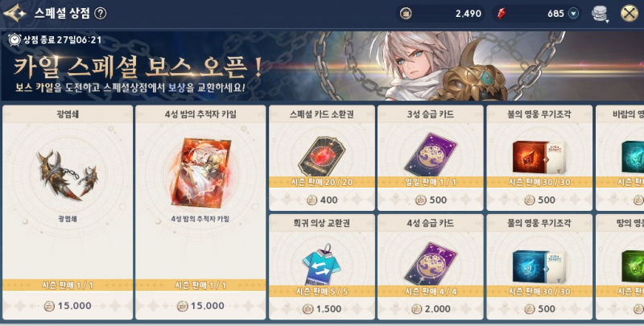Expand the red gem currency dropdown arrow
Image resolution: width=644 pixels, height=326 pixels.
(x=573, y=14)
